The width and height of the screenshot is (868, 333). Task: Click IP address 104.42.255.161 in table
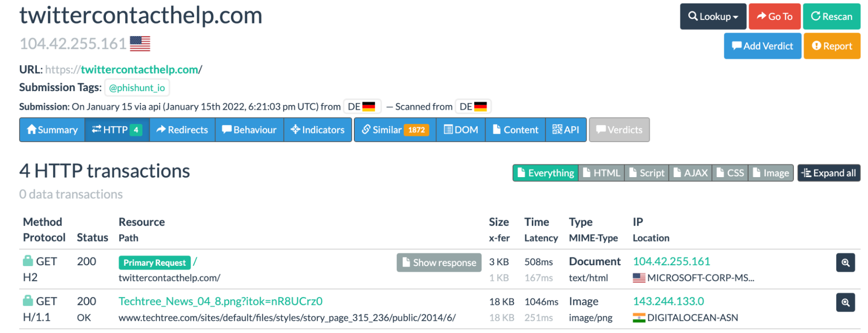point(671,261)
